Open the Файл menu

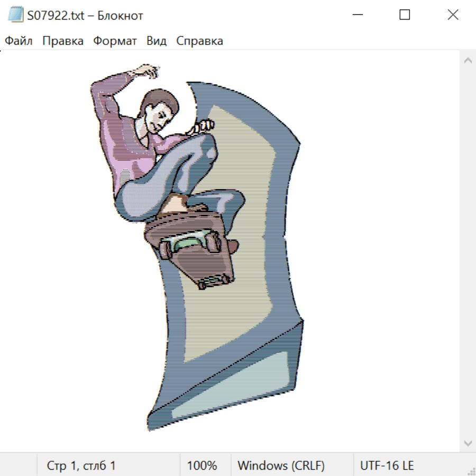pyautogui.click(x=19, y=41)
